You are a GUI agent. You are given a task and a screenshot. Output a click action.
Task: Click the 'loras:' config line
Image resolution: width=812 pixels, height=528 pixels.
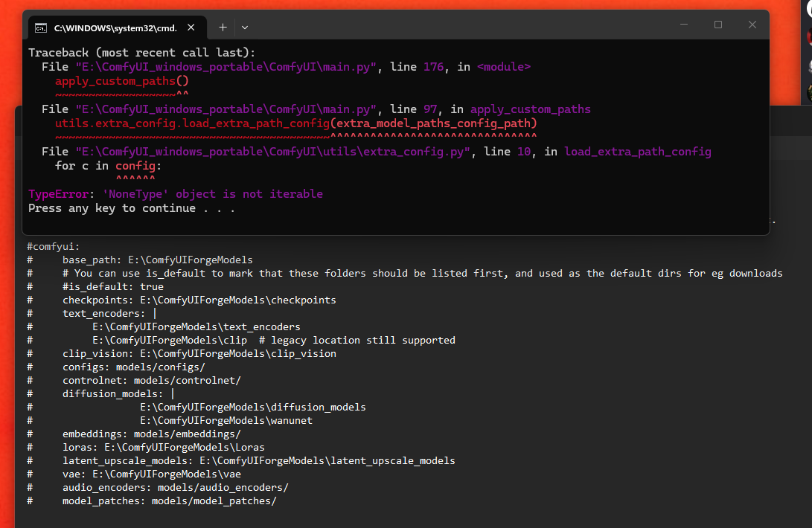164,447
